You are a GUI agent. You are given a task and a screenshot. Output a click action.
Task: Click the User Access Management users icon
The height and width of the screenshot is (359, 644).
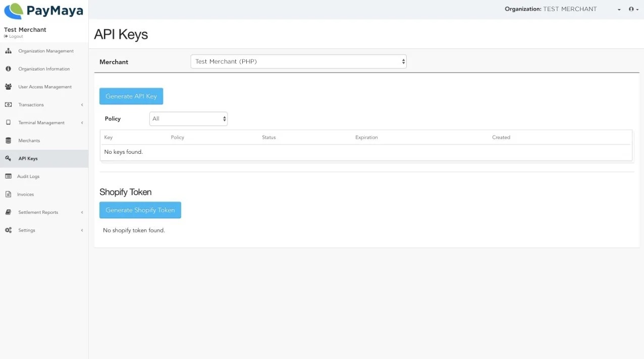click(x=8, y=87)
